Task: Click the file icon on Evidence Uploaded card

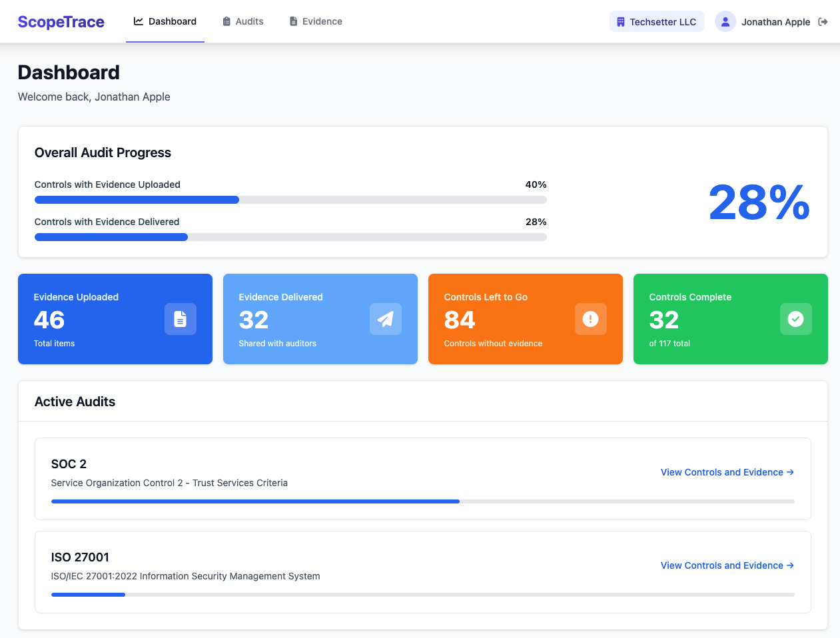Action: pos(180,319)
